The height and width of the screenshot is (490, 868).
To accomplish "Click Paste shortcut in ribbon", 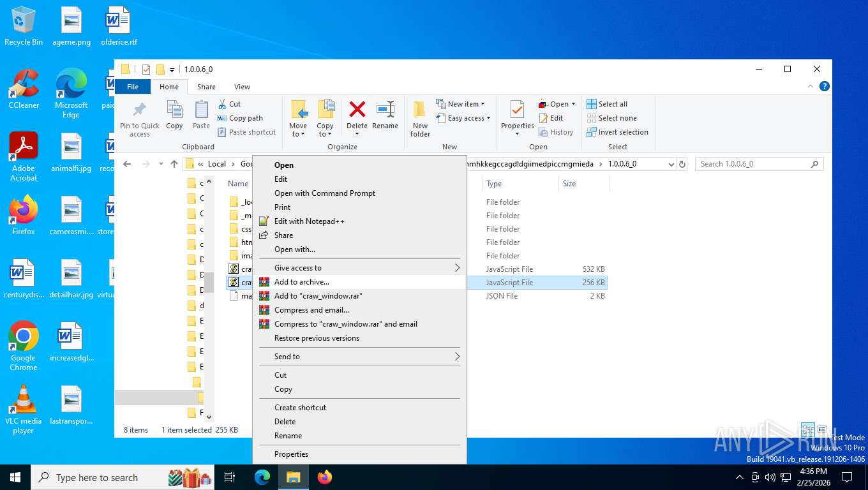I will (x=247, y=132).
